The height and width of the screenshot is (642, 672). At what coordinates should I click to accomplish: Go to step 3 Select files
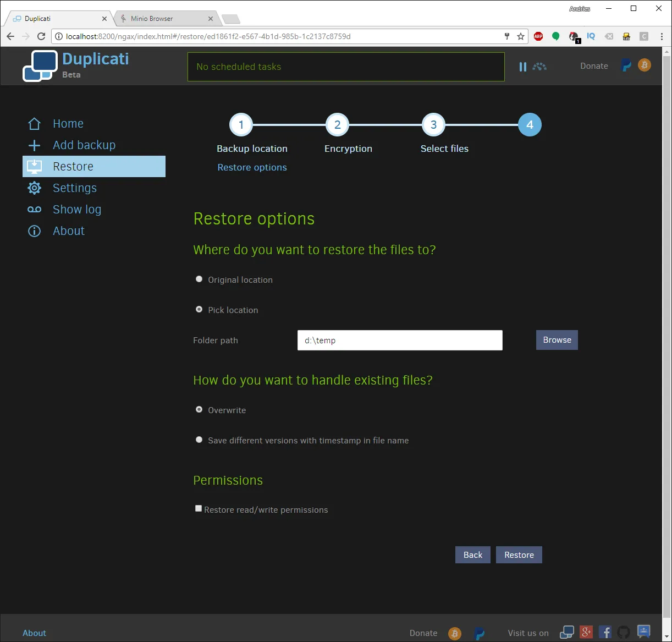(433, 125)
